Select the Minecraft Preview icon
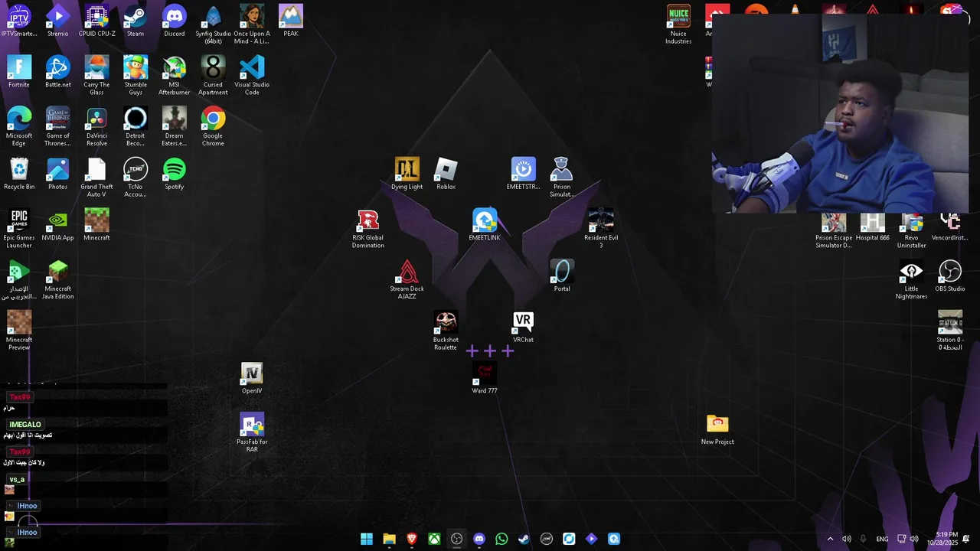This screenshot has width=980, height=551. (x=19, y=331)
